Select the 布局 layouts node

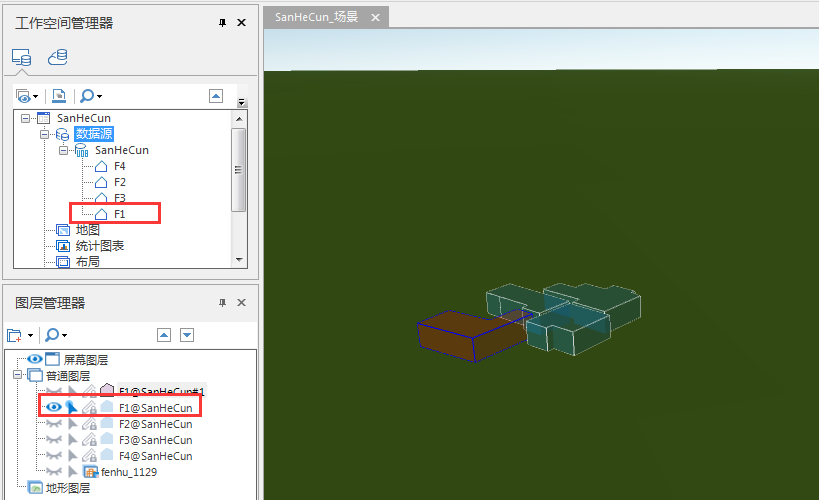[87, 261]
